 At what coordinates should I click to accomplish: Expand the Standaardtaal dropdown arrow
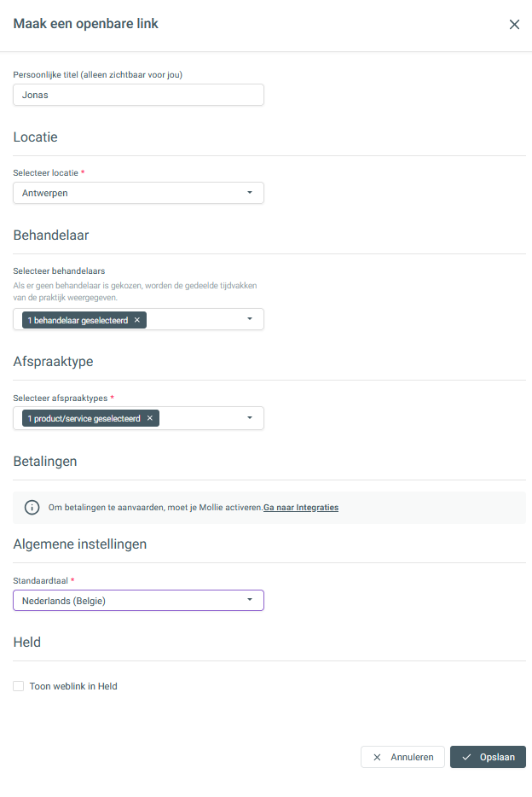point(250,600)
